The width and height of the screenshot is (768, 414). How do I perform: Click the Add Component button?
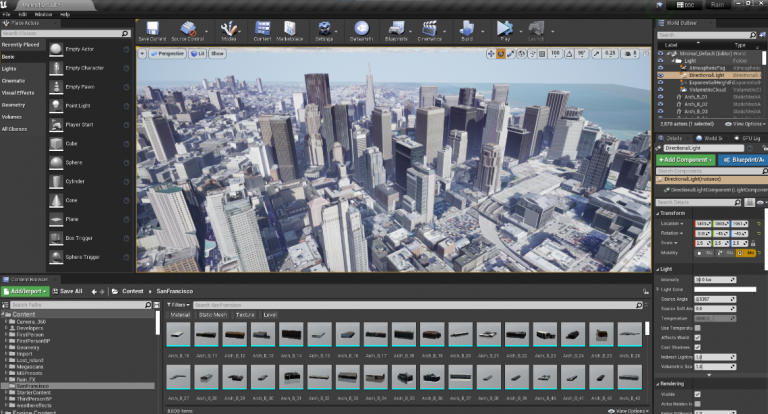(x=685, y=160)
